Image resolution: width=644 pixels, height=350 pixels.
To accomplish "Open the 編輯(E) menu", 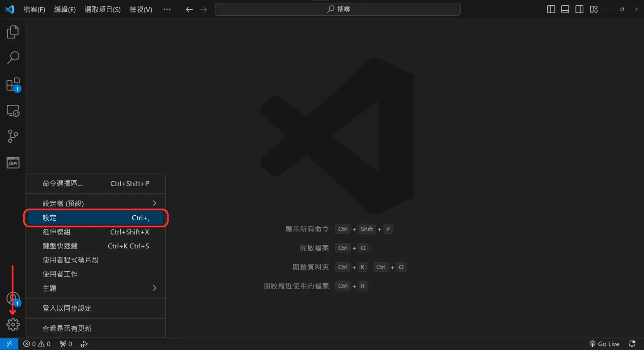I will coord(65,9).
